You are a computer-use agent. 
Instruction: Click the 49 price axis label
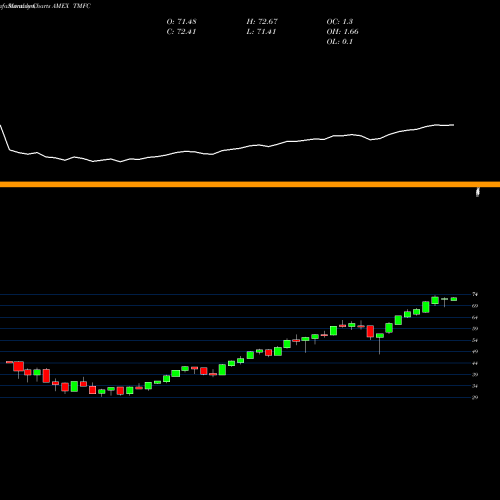pyautogui.click(x=475, y=351)
